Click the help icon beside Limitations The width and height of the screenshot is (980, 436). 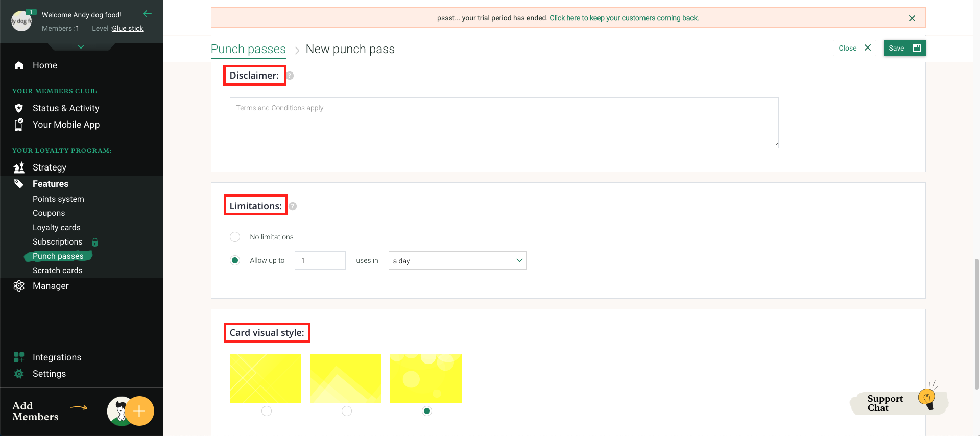click(x=293, y=206)
